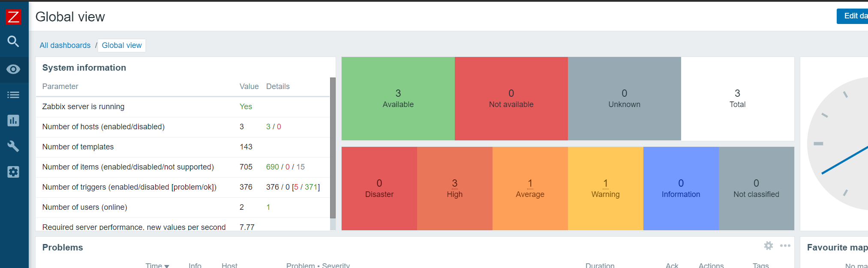Screen dimensions: 868x268
Task: Click the clock widget face
Action: (x=838, y=143)
